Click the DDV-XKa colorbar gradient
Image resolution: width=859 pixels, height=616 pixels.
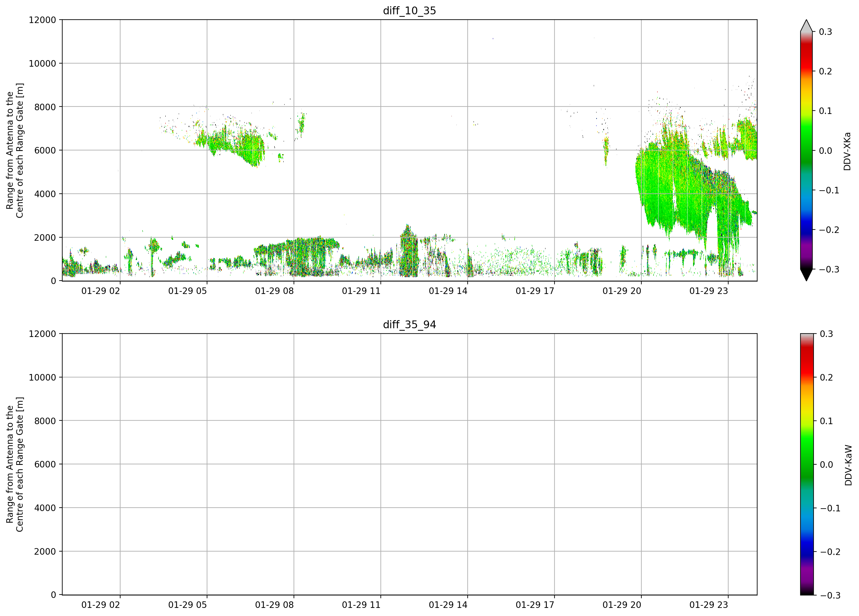point(806,150)
